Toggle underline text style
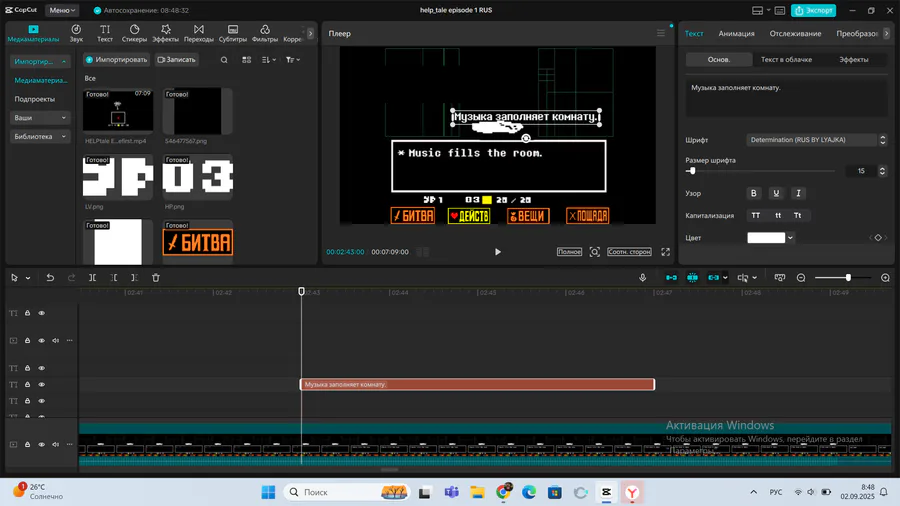Viewport: 900px width, 506px height. tap(776, 193)
